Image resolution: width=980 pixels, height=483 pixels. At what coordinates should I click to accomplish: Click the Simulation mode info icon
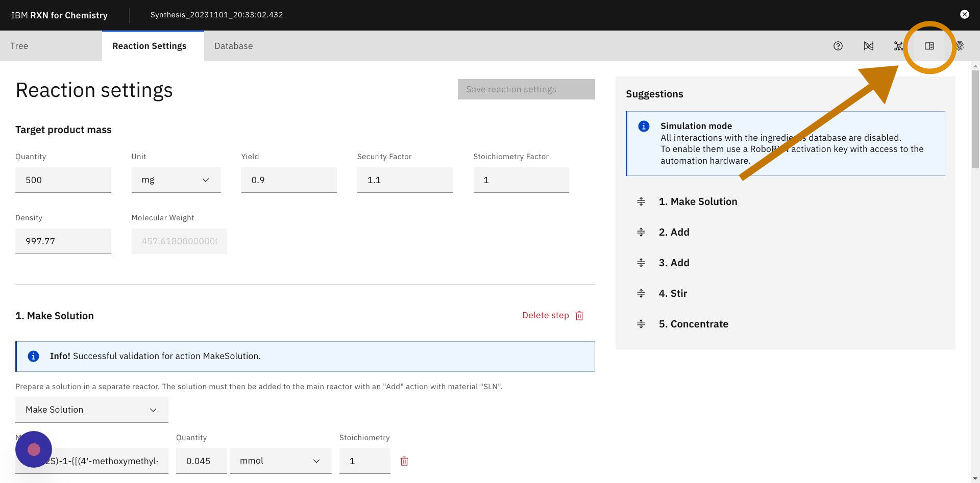tap(644, 126)
